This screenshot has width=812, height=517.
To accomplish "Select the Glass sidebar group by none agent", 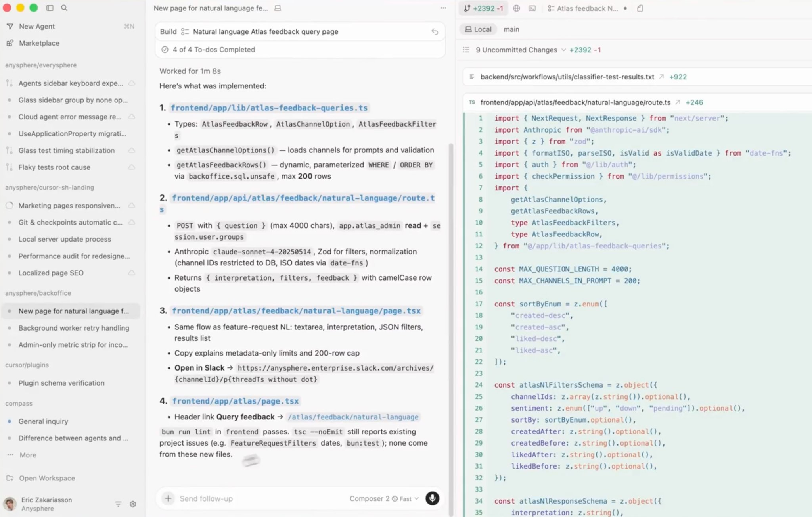I will (x=71, y=100).
